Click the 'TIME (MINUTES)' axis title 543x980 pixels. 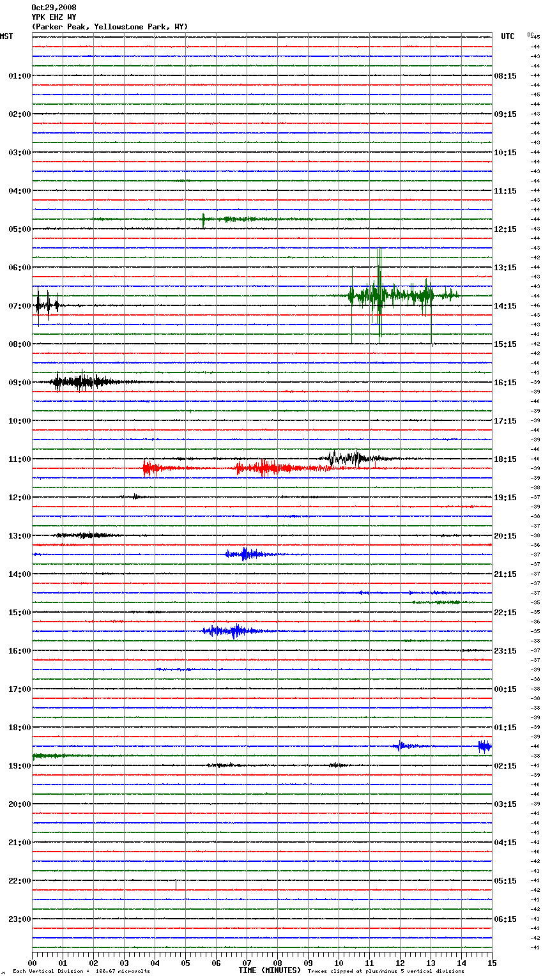click(x=270, y=970)
